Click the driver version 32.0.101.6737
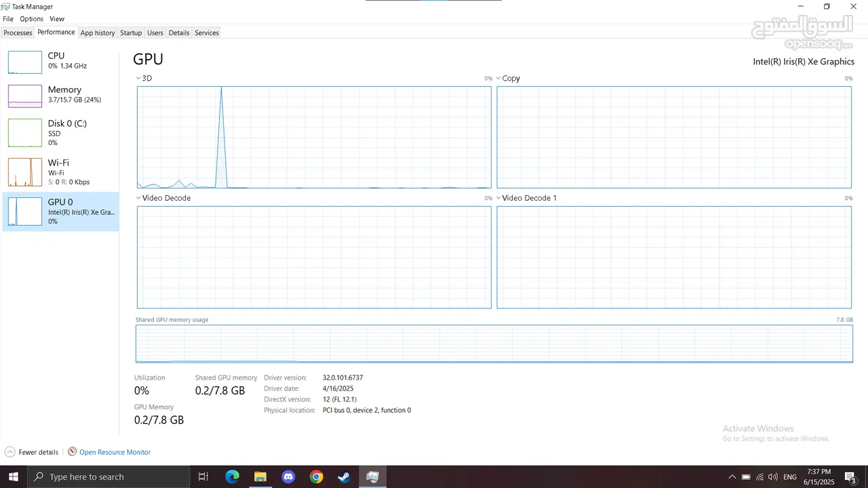This screenshot has width=868, height=488. point(342,378)
